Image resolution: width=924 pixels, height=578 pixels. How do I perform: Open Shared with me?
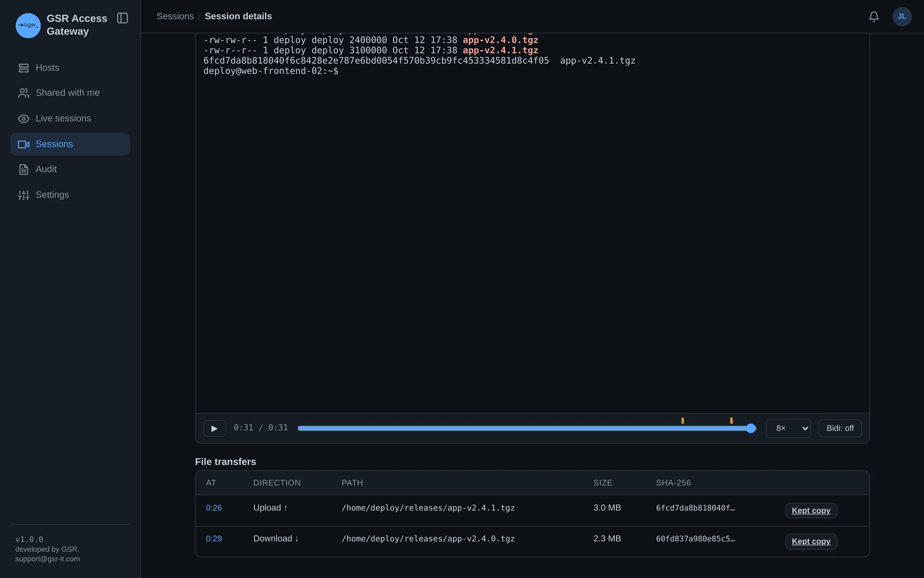(x=70, y=93)
